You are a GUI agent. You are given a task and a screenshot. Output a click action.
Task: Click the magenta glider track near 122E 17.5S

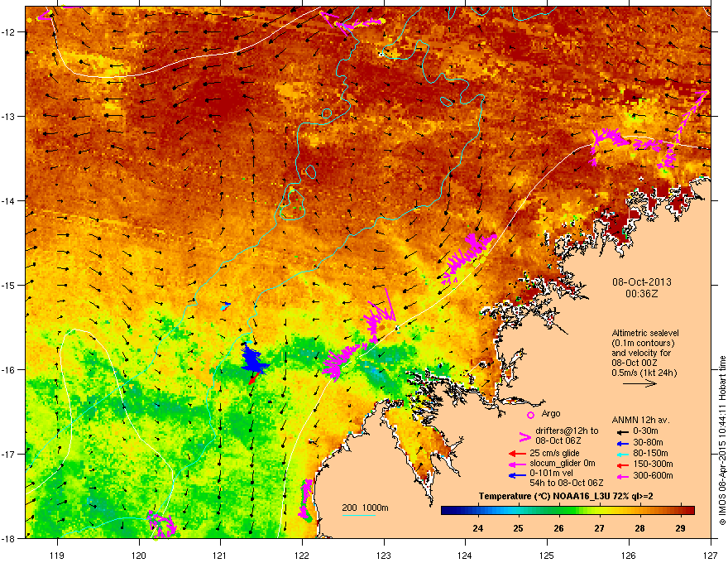[x=305, y=500]
